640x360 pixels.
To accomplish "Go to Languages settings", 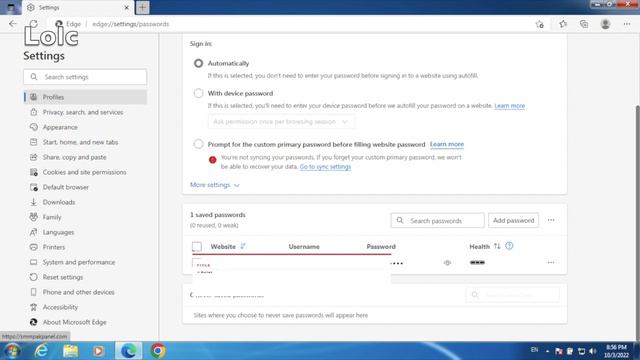I will click(x=58, y=232).
